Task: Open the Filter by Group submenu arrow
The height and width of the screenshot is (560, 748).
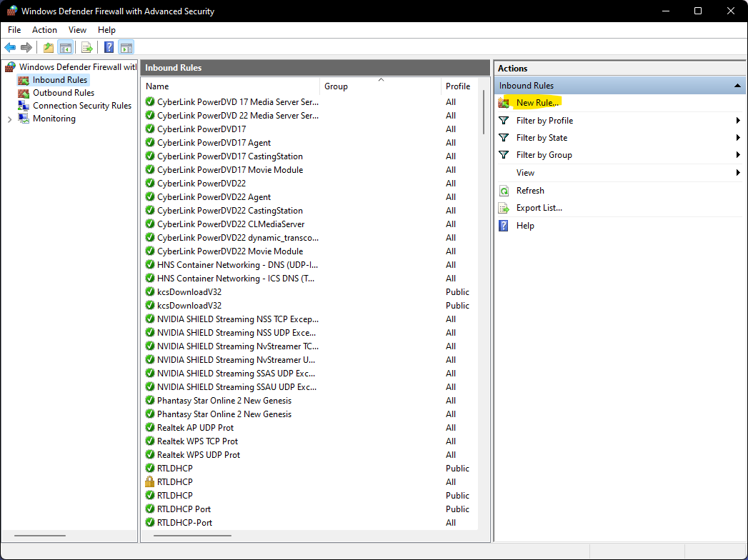Action: (x=738, y=155)
